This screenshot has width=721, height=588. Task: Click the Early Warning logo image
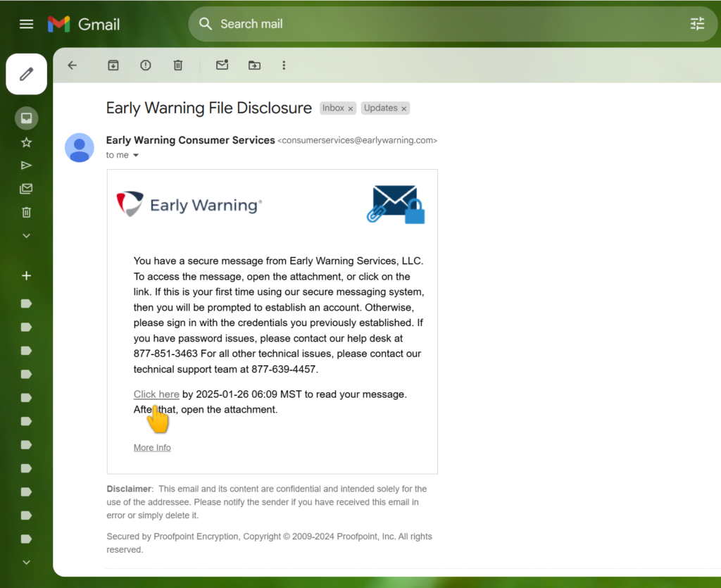pos(189,204)
